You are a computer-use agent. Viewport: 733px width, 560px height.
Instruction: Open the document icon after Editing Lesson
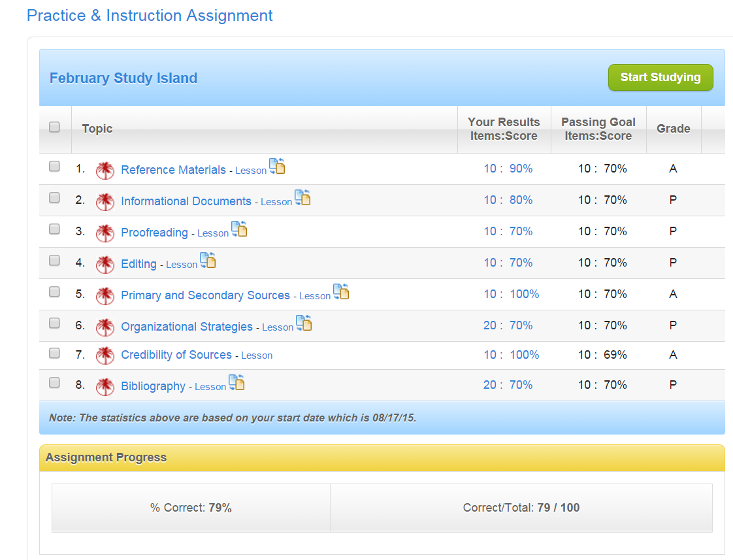208,260
